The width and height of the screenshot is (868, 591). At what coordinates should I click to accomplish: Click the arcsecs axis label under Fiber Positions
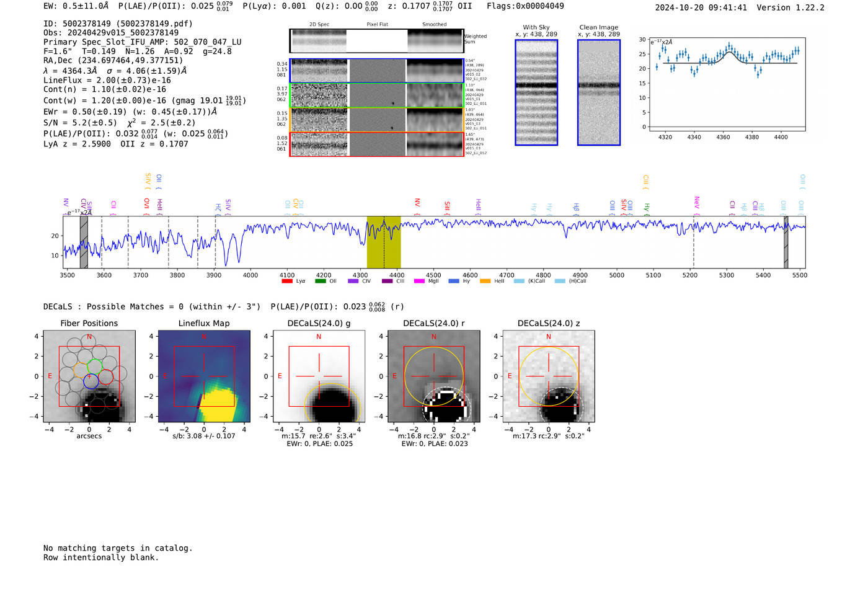89,436
